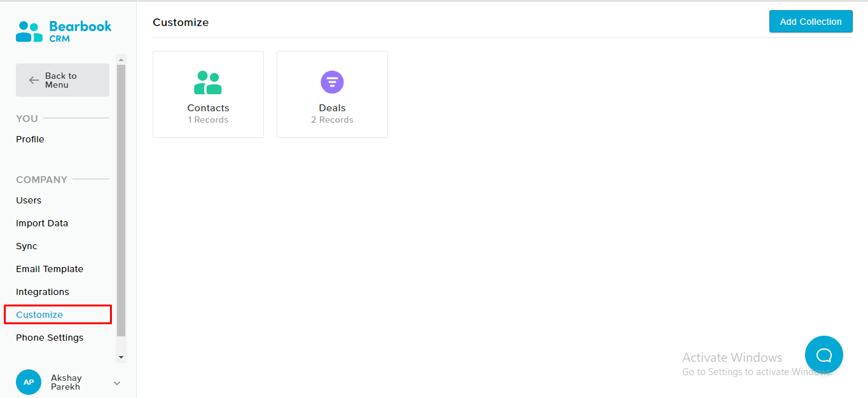Open the Contacts people icon
This screenshot has width=868, height=398.
click(208, 82)
